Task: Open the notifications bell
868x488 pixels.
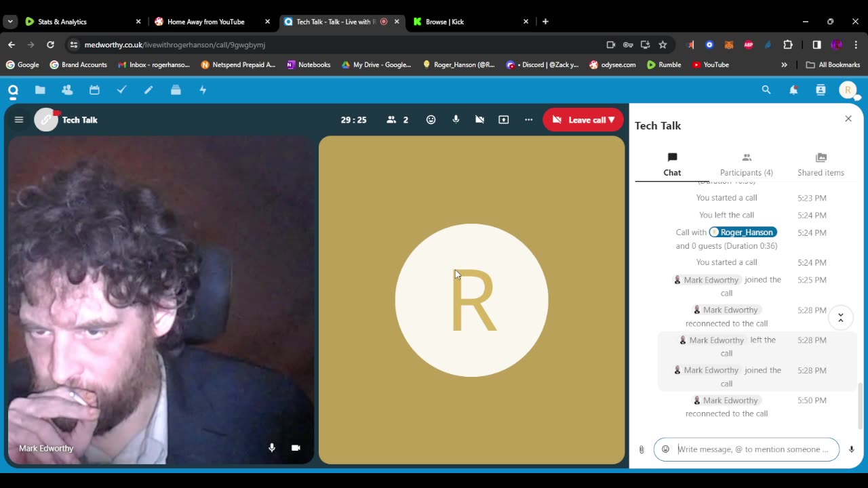Action: [793, 90]
